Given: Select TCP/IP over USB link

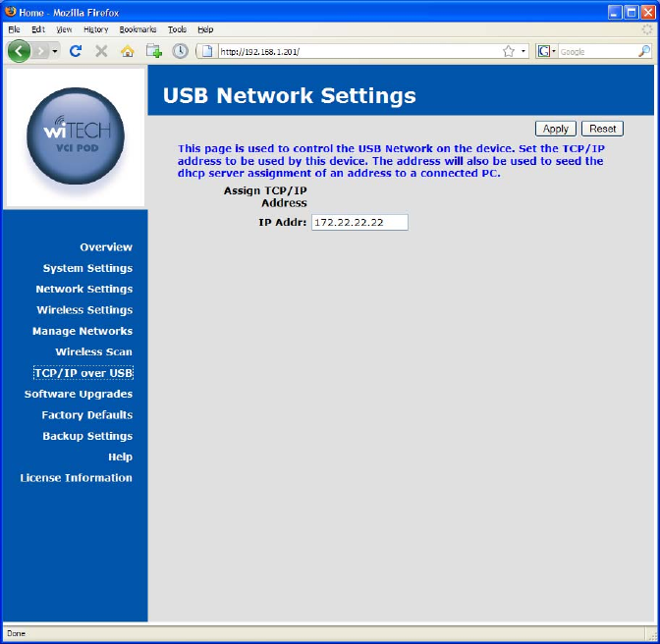Looking at the screenshot, I should click(83, 373).
